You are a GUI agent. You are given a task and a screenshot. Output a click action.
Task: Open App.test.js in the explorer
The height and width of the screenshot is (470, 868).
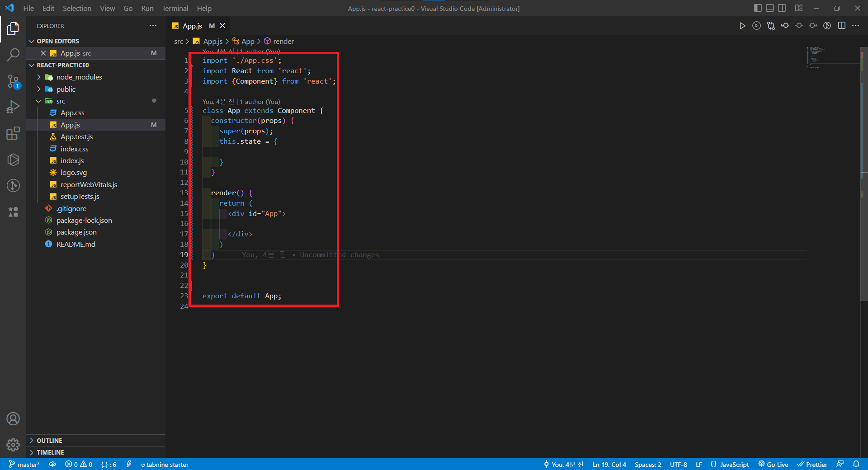tap(96, 137)
